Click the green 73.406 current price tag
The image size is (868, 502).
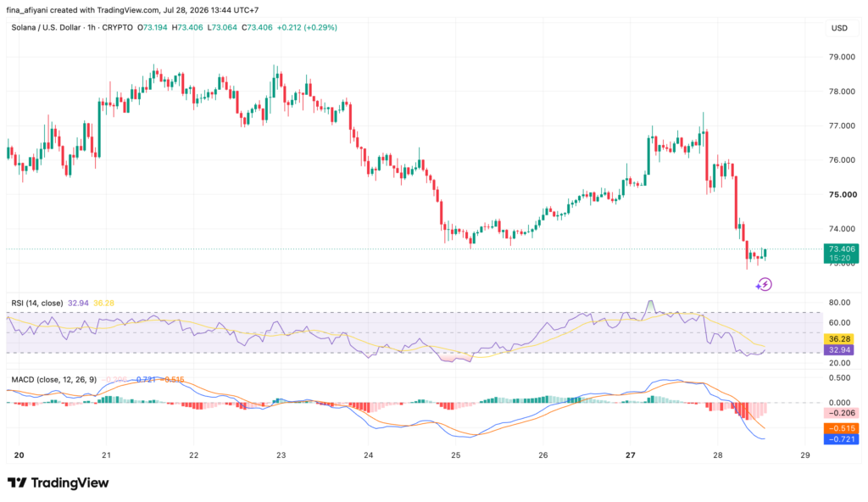tap(841, 254)
